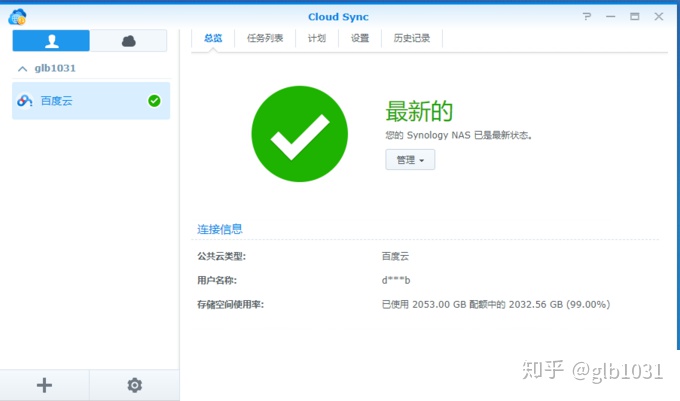Viewport: 680px width, 401px height.
Task: Switch to the 任务列表 tab
Action: (x=265, y=38)
